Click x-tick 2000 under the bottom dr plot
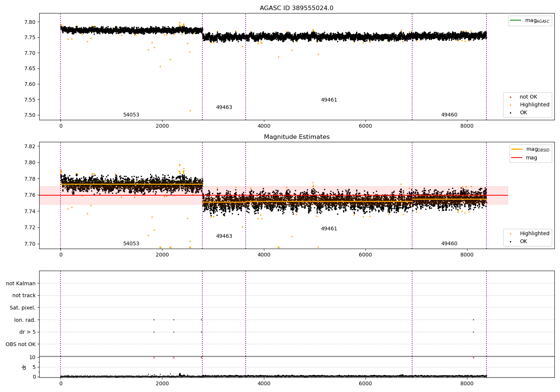The image size is (560, 392). [x=162, y=384]
